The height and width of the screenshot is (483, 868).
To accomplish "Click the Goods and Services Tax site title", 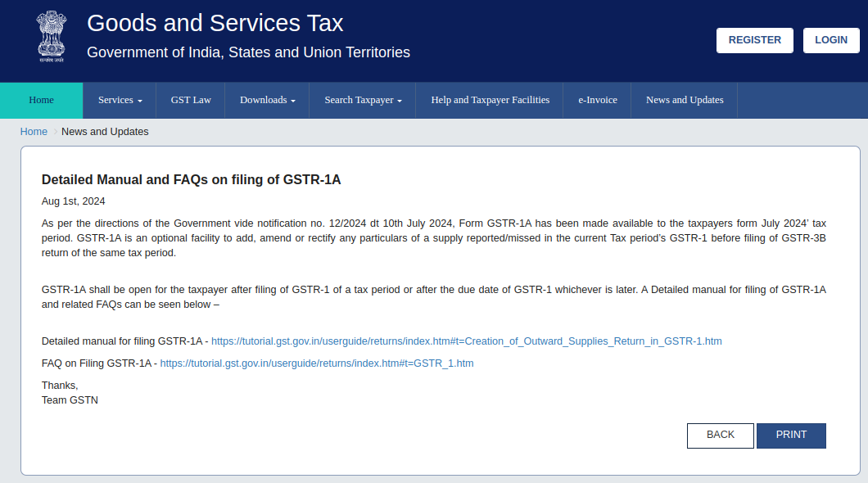I will click(x=215, y=23).
